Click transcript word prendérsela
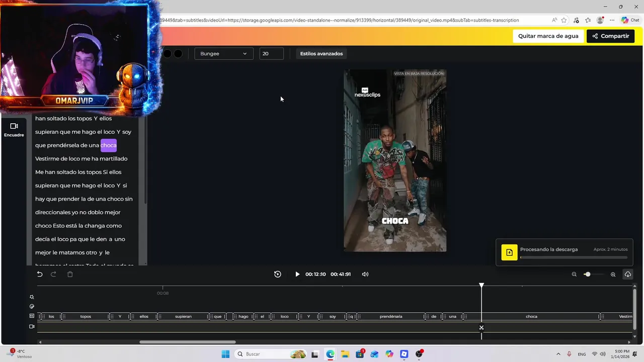 point(63,145)
